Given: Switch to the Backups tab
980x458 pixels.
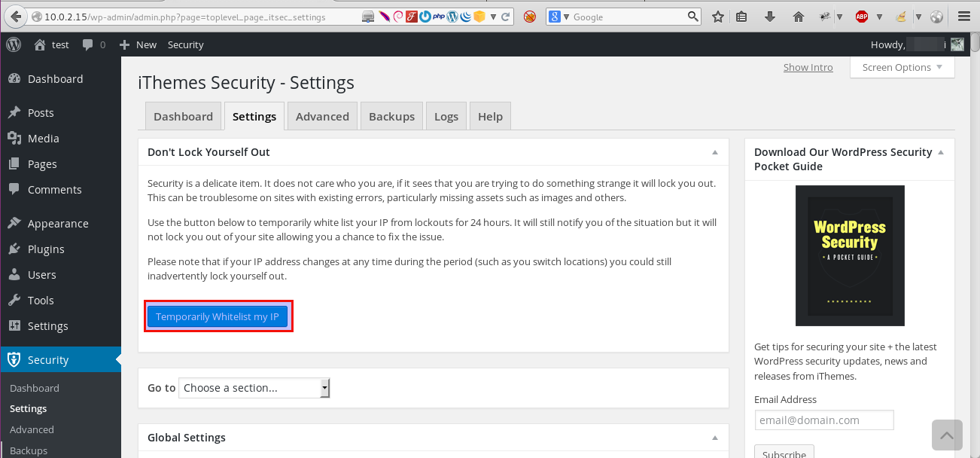Looking at the screenshot, I should 391,117.
